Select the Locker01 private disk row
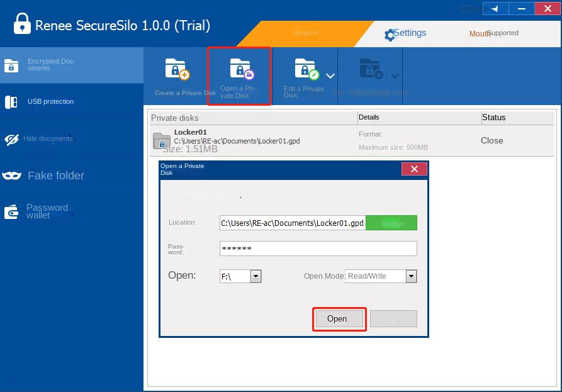Screen dimensions: 562x392 pyautogui.click(x=252, y=140)
